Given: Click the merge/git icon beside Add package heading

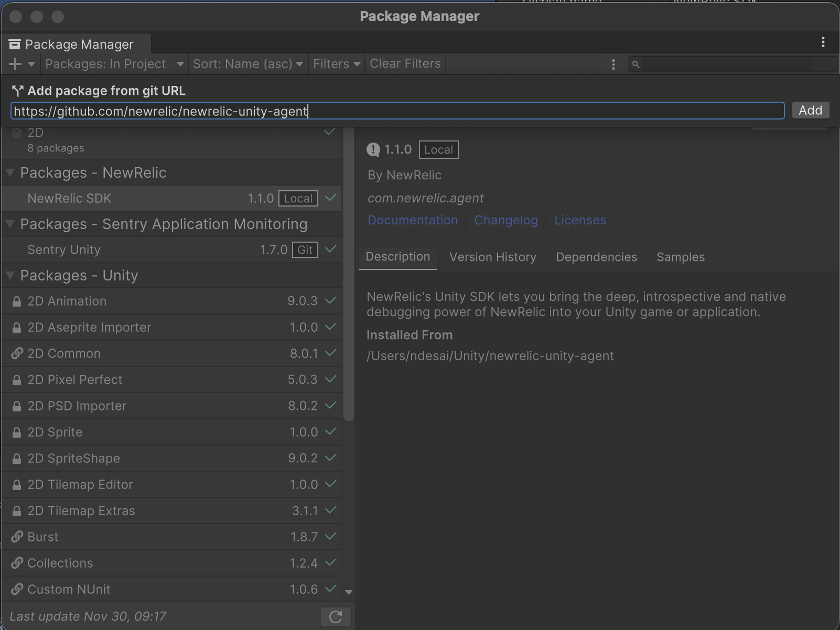Looking at the screenshot, I should pos(17,90).
